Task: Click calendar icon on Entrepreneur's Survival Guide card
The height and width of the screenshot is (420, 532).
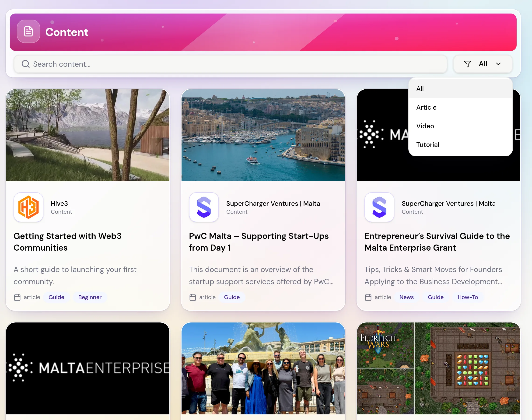Action: (x=368, y=297)
